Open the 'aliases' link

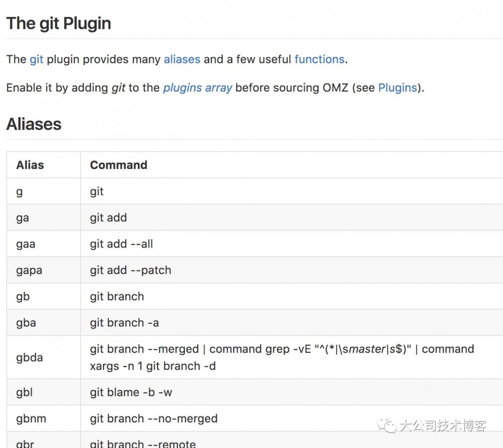pyautogui.click(x=182, y=59)
